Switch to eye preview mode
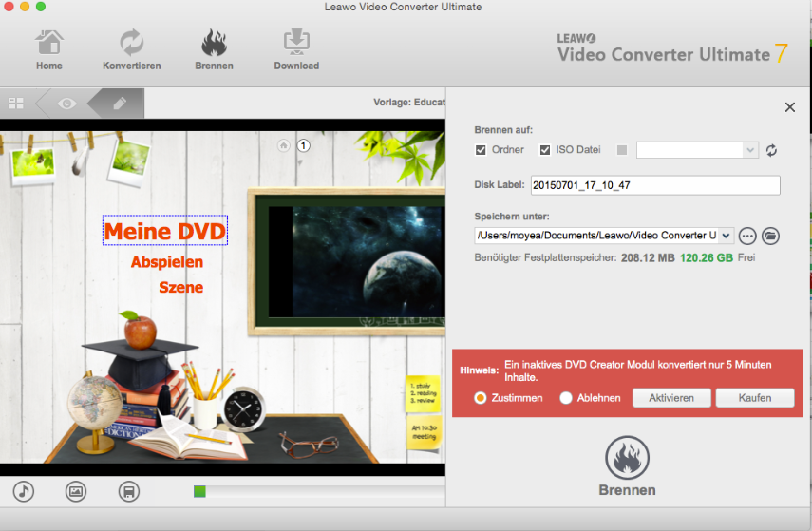The height and width of the screenshot is (531, 812). point(66,104)
